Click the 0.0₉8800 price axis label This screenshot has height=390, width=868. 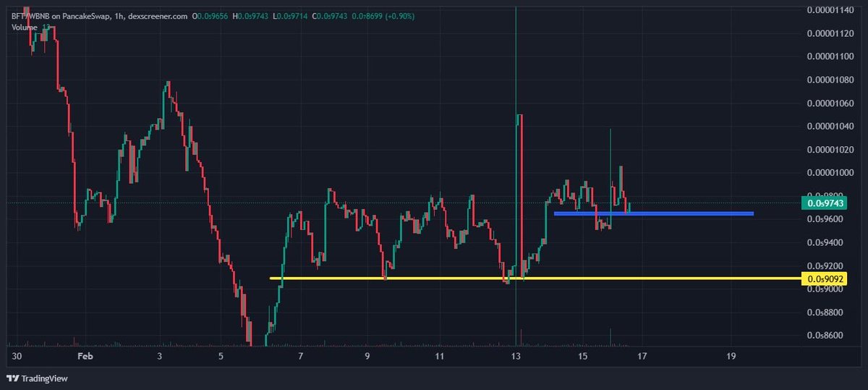[825, 313]
